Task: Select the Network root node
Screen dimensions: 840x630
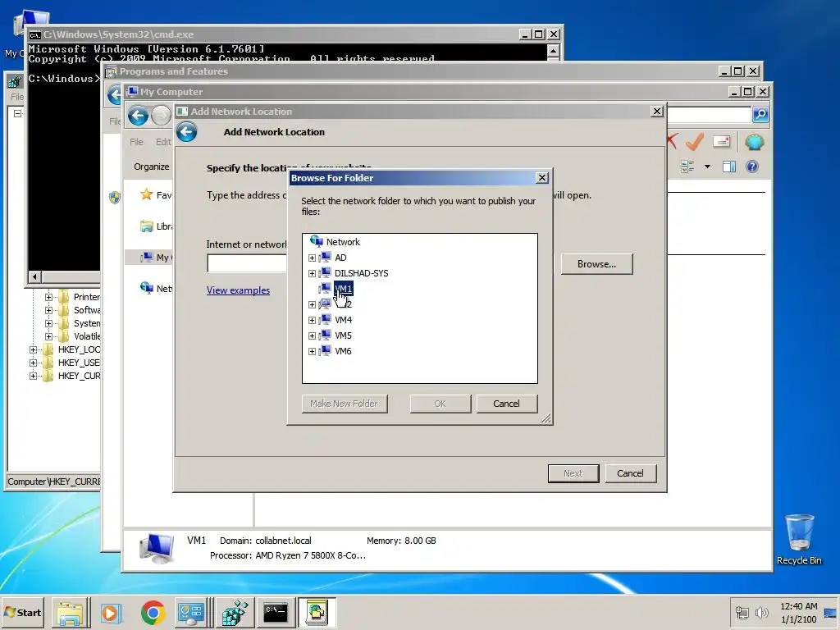Action: click(x=343, y=242)
